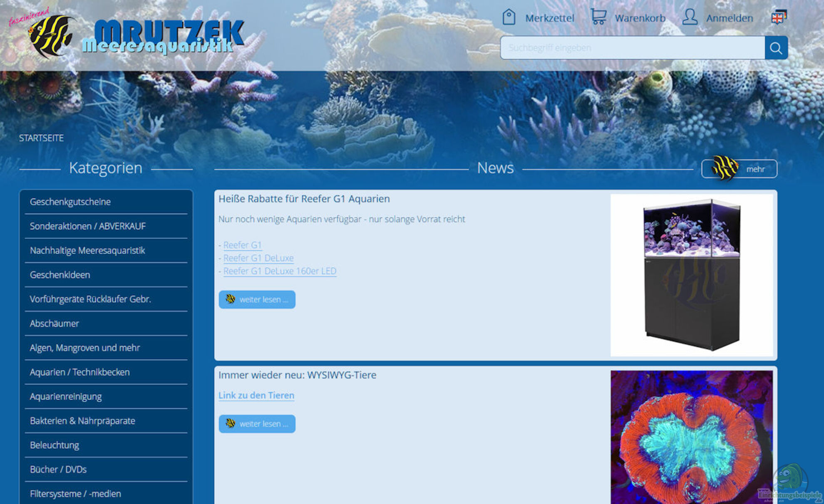Click the Reefer aquarium product image
824x504 pixels.
[x=691, y=275]
